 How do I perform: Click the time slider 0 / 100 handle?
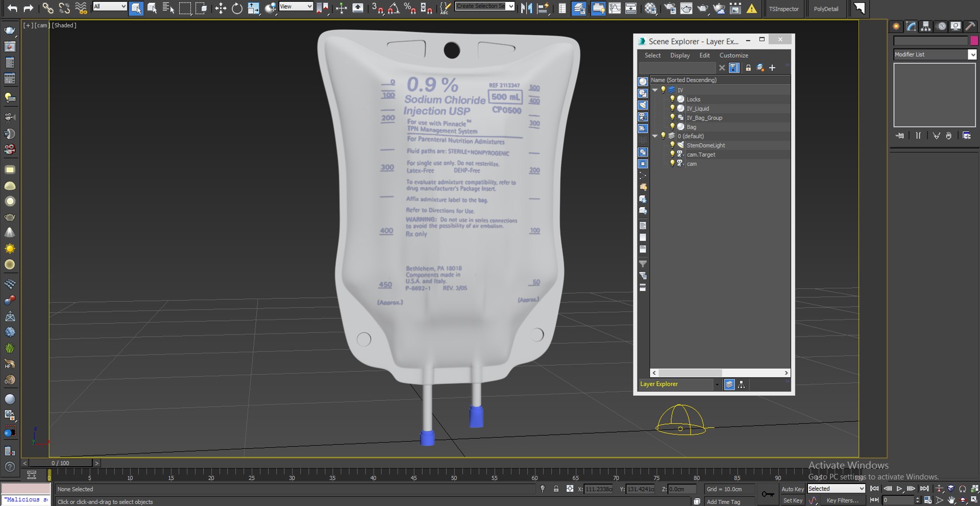[60, 463]
